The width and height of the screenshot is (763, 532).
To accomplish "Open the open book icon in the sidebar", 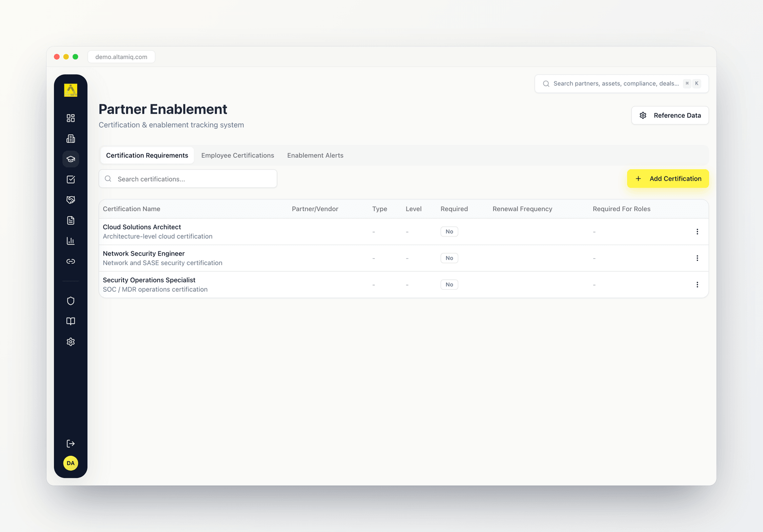I will coord(71,321).
